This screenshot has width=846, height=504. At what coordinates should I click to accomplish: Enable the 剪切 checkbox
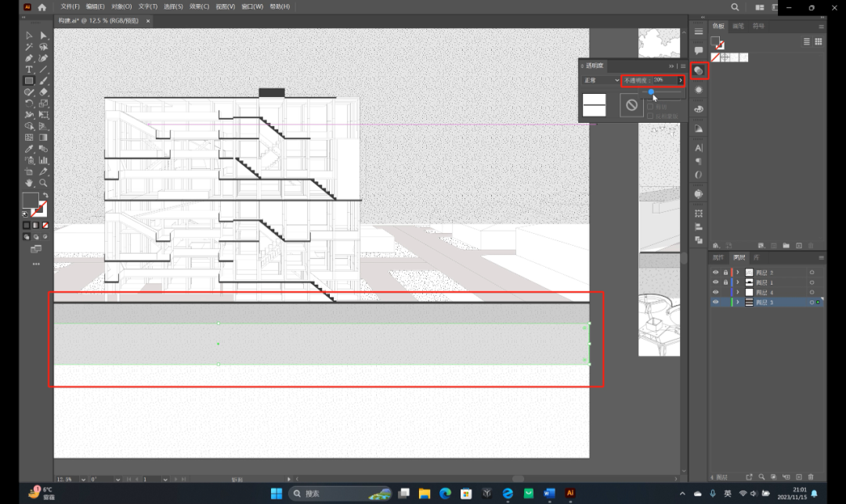(x=650, y=106)
